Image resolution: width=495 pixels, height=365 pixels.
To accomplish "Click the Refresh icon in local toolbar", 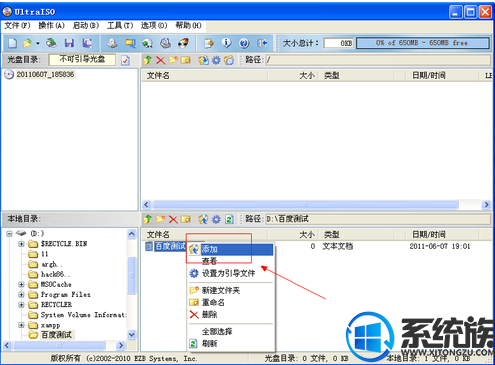I will [229, 219].
